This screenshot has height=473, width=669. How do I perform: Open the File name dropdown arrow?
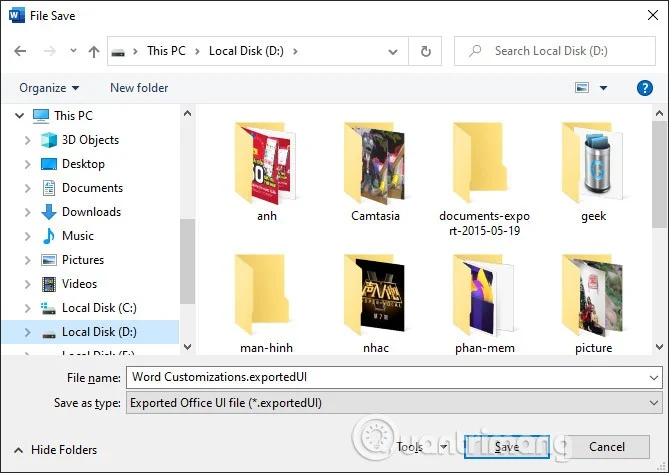(654, 378)
